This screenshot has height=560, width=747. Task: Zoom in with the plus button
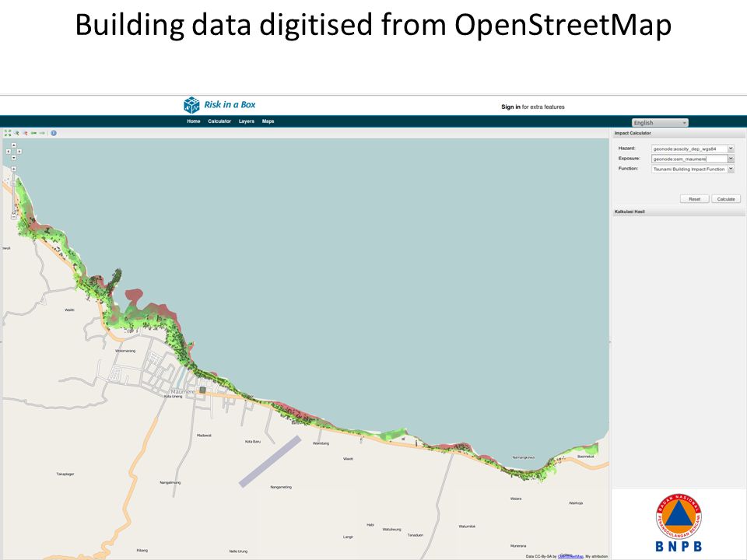[14, 169]
